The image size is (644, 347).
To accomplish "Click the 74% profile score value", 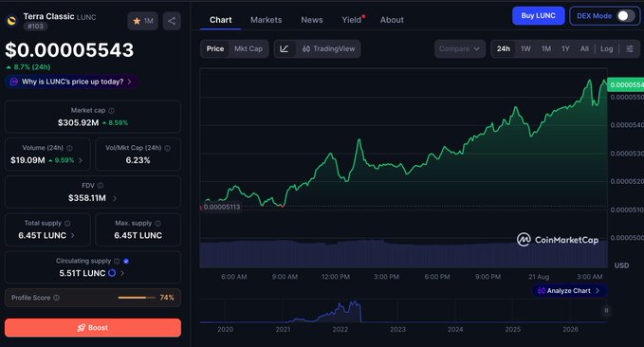I will (x=167, y=298).
